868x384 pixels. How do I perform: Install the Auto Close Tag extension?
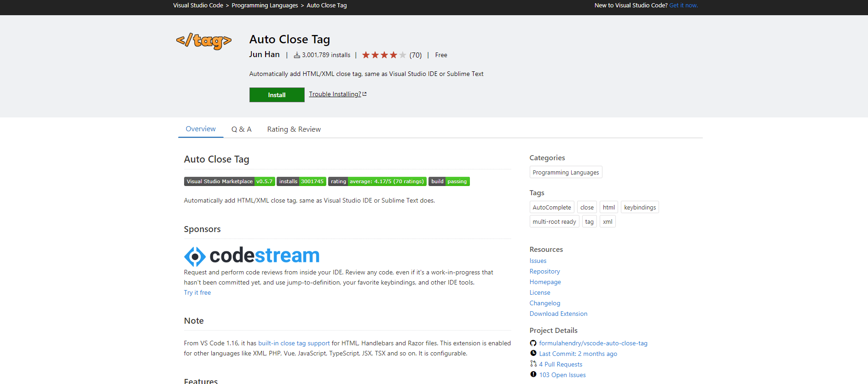(x=277, y=95)
